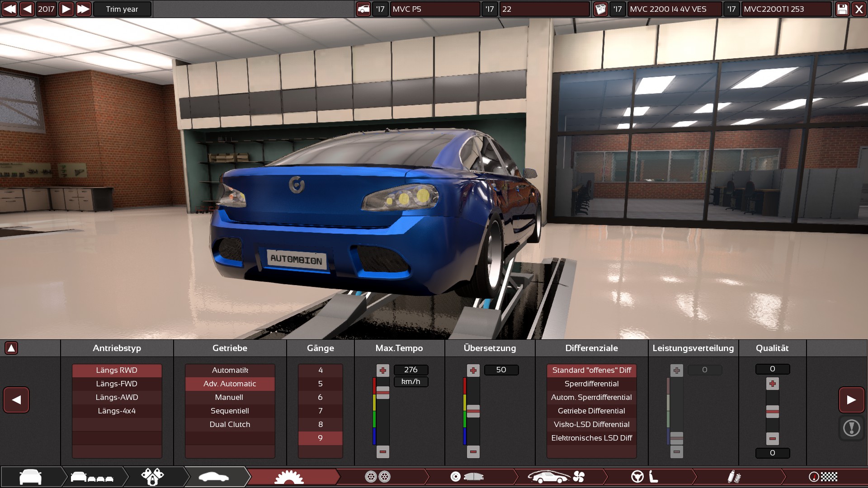Choose 5 gears
This screenshot has height=488, width=868.
[x=320, y=384]
